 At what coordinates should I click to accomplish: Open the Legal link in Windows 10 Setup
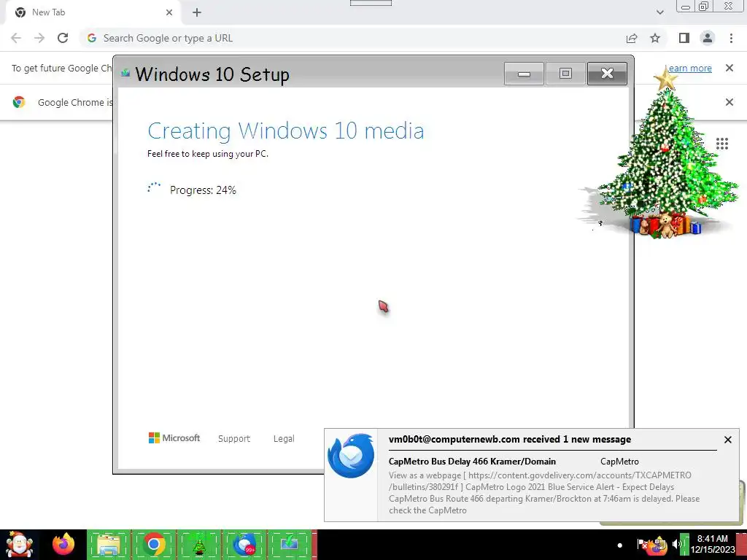[x=284, y=438]
